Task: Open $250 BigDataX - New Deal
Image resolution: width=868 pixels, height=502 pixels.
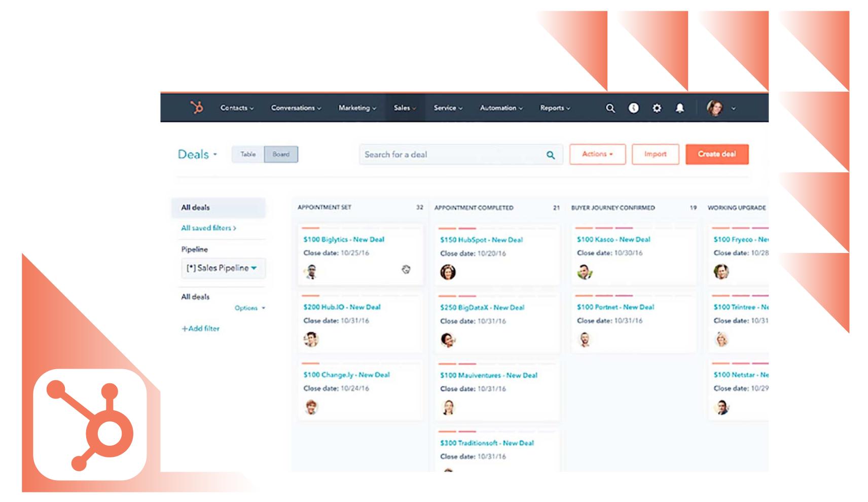Action: coord(482,307)
